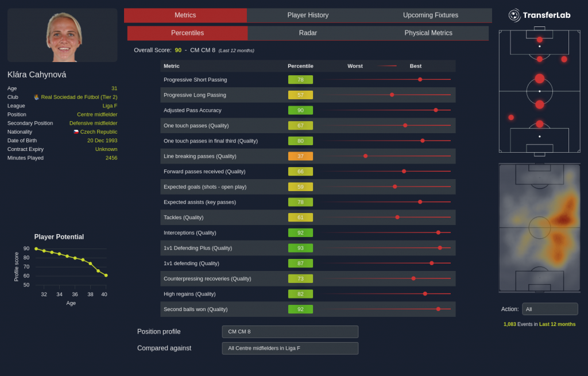This screenshot has width=588, height=376.
Task: Click the Czech Republic flag icon
Action: (76, 132)
